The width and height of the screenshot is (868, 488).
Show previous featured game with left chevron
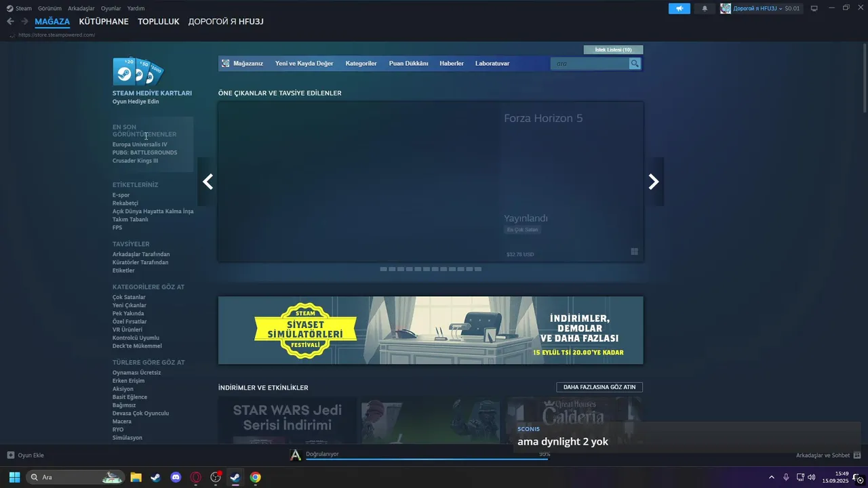click(208, 182)
